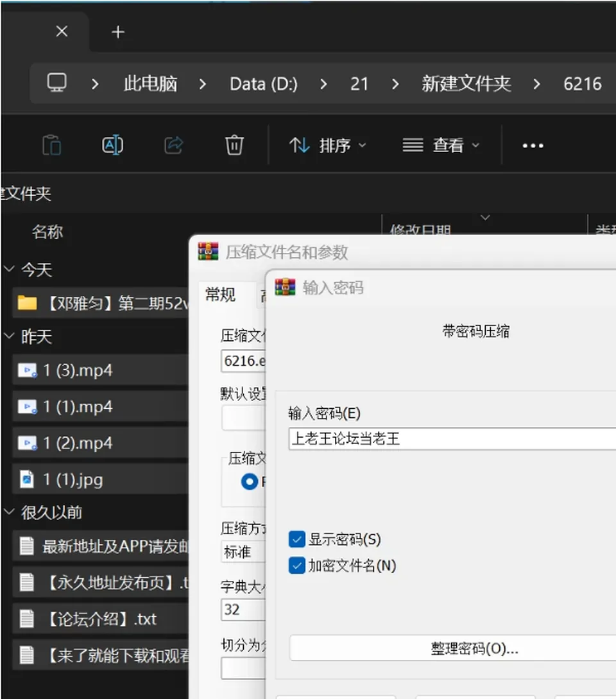Click the rename icon in toolbar
This screenshot has height=699, width=616.
(x=113, y=145)
